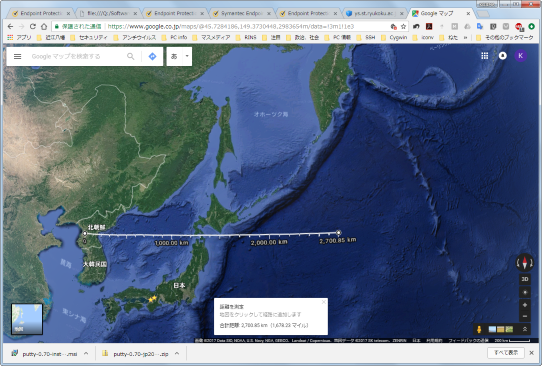Expand the putty-0.70 zip download options
Image resolution: width=542 pixels, height=366 pixels.
click(177, 354)
